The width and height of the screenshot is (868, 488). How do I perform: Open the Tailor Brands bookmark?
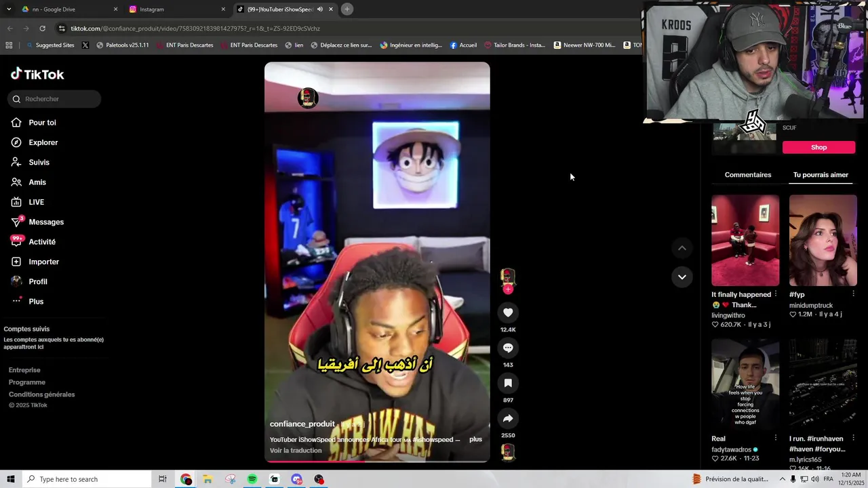pos(515,45)
